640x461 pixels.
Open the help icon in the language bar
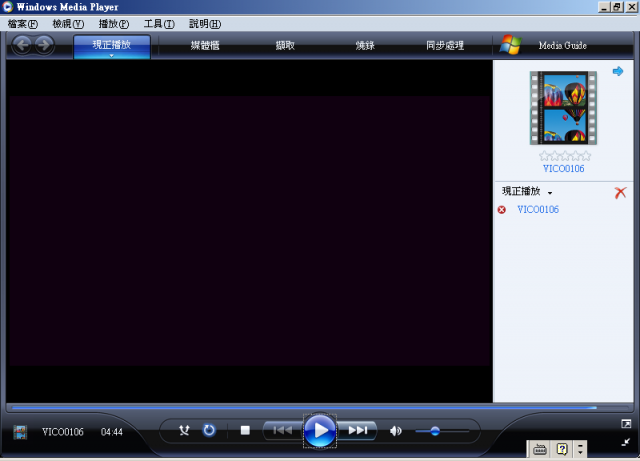pos(562,450)
